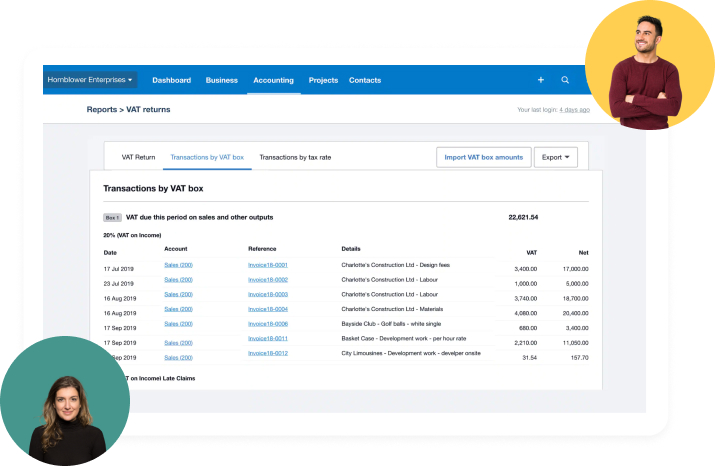The image size is (722, 466).
Task: Click the plus add-new icon
Action: [541, 80]
